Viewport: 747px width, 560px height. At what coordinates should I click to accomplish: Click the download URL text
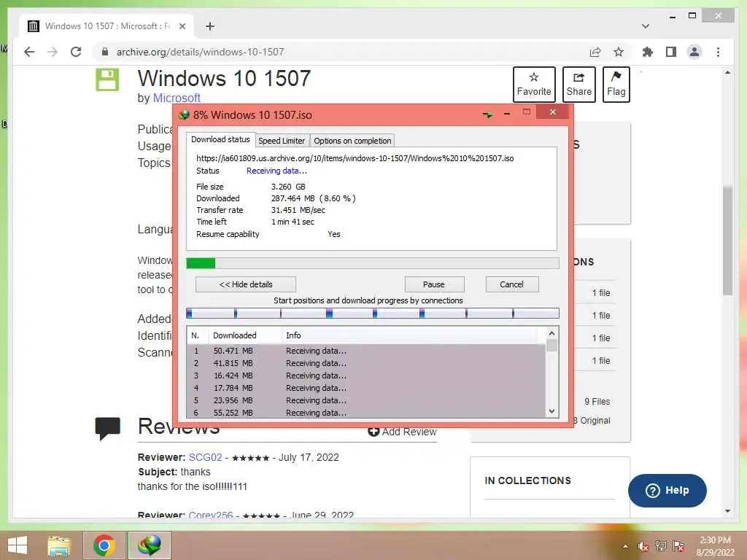355,158
